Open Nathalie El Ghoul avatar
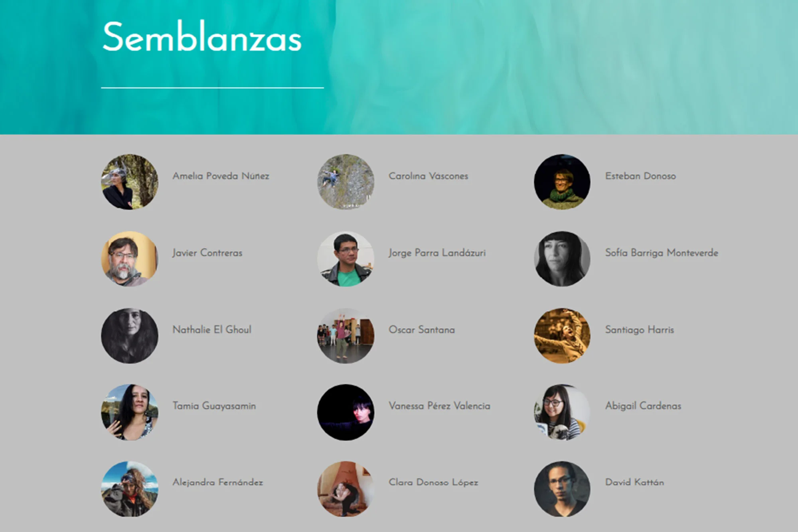The height and width of the screenshot is (532, 798). coord(129,336)
